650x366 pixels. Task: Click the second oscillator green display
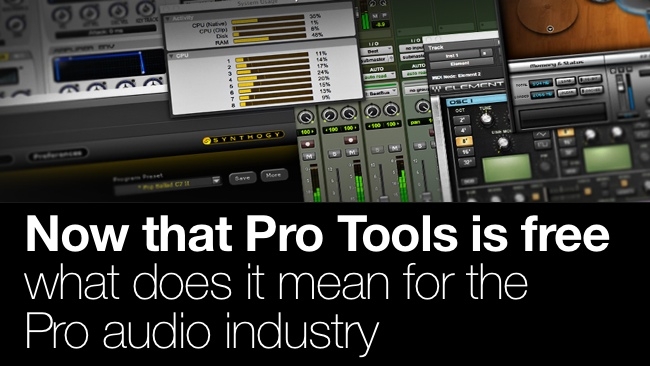coord(608,158)
